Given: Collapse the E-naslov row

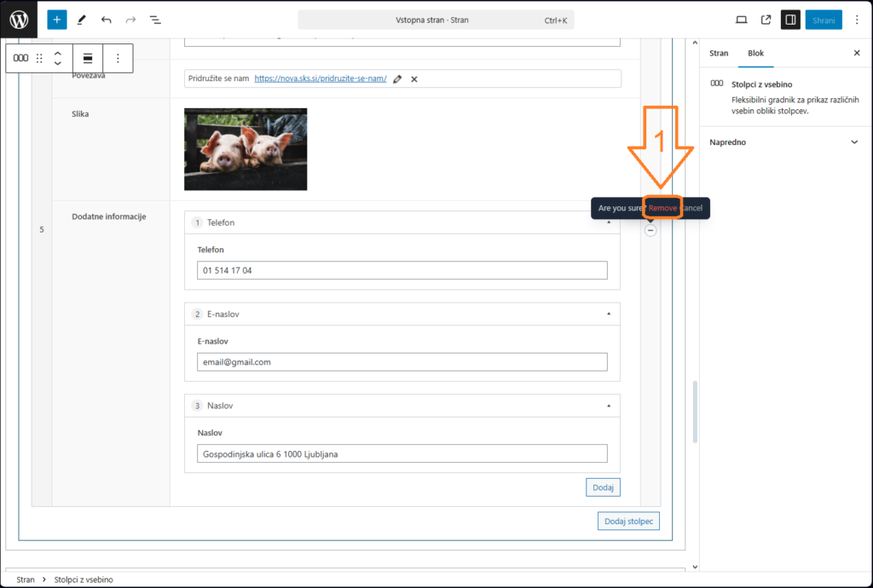Looking at the screenshot, I should tap(609, 314).
